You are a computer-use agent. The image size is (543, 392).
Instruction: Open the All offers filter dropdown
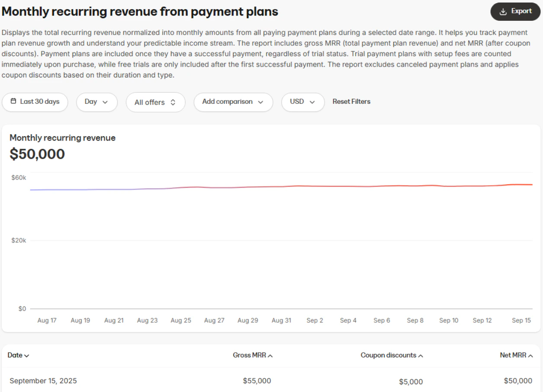[155, 102]
